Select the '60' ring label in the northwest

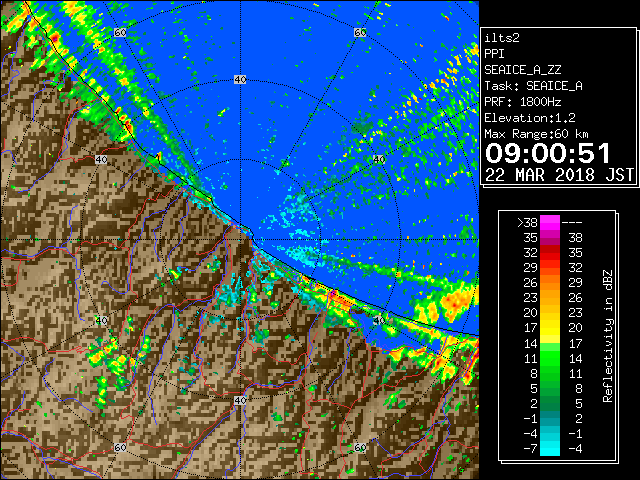(x=120, y=32)
